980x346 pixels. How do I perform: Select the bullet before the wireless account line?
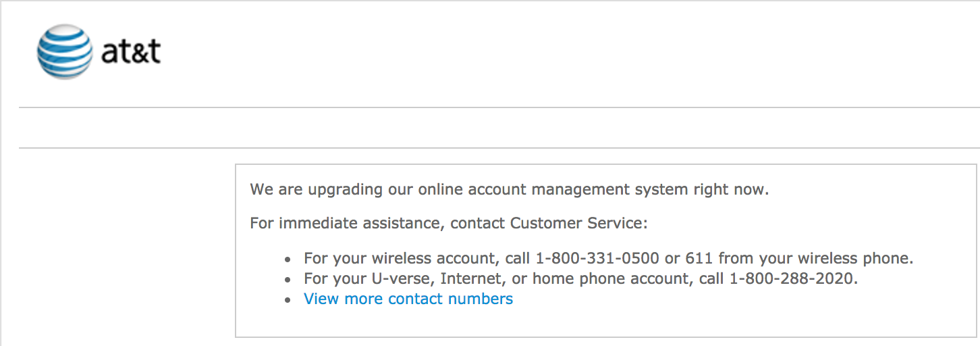point(289,259)
